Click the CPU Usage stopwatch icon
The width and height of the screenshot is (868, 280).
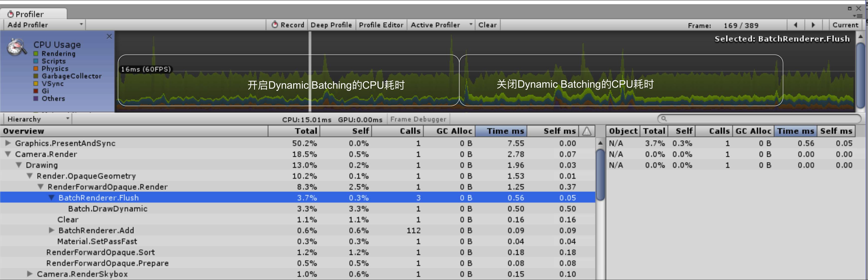(16, 47)
